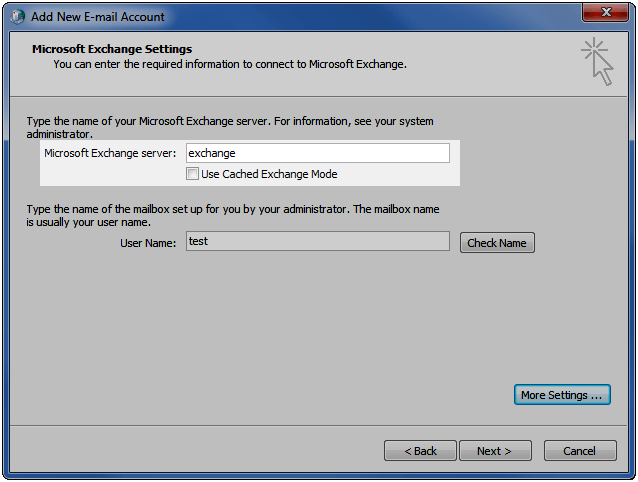The height and width of the screenshot is (482, 638).
Task: Click the Add New E-mail Account title text
Action: click(x=98, y=17)
